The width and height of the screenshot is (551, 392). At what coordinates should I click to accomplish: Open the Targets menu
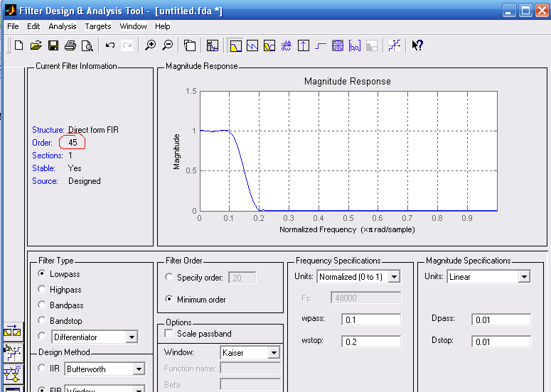[97, 26]
